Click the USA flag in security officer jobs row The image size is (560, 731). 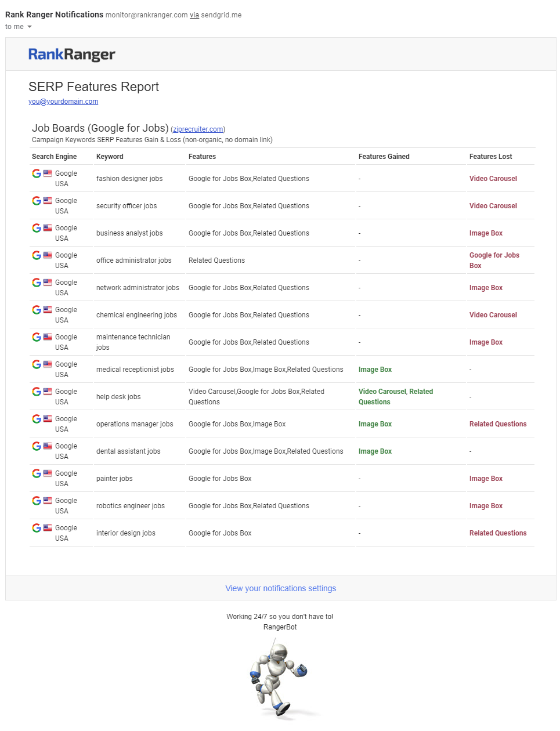(48, 201)
